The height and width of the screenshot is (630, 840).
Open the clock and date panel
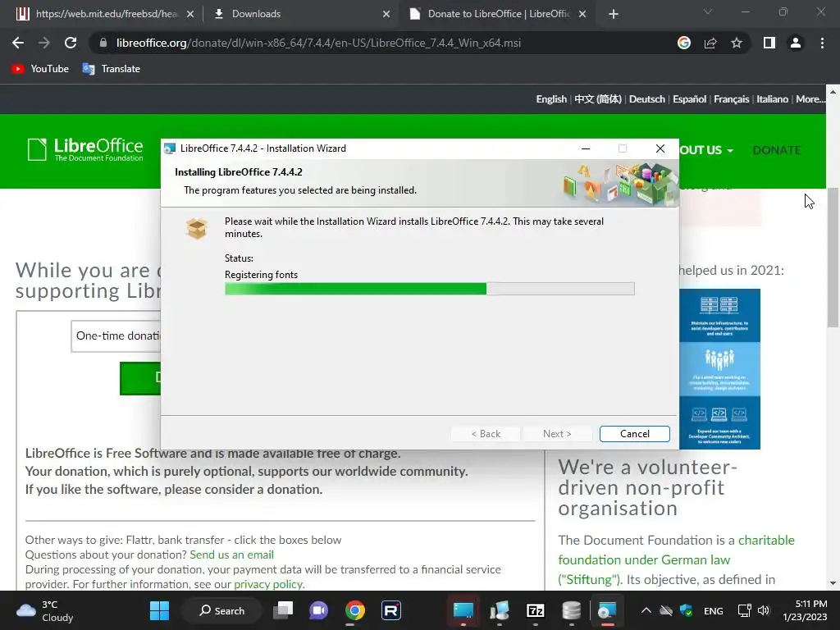(805, 610)
